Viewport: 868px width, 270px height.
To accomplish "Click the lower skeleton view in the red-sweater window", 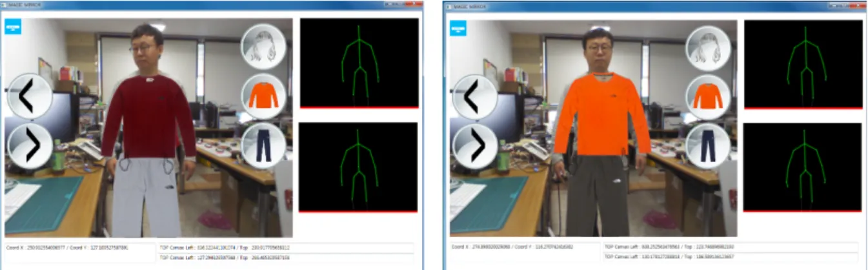I will click(359, 167).
